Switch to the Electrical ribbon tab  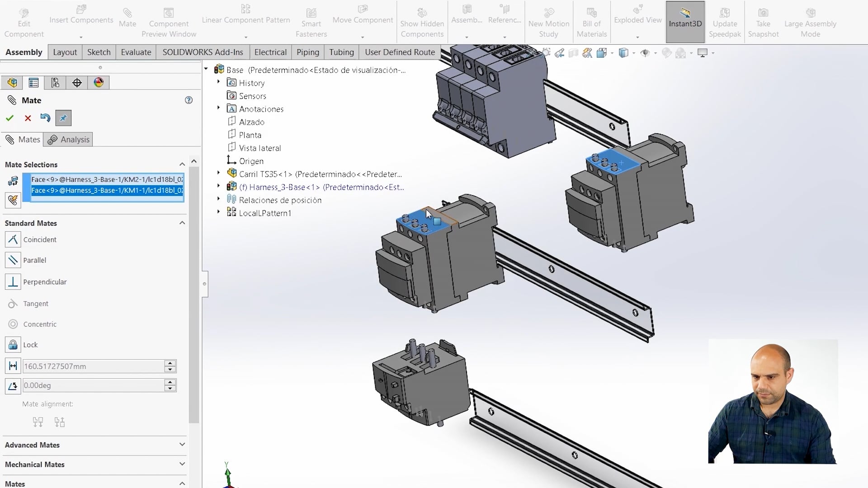tap(270, 52)
